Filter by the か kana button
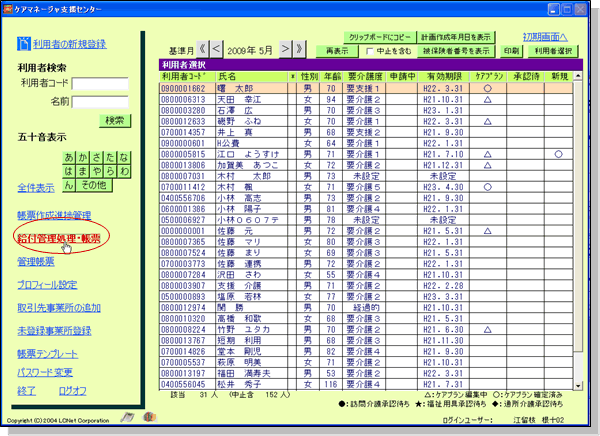Screen dimensions: 600x436 tap(83, 157)
